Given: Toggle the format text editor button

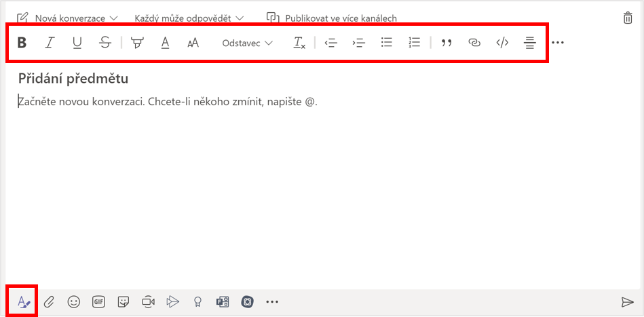Looking at the screenshot, I should tap(23, 302).
